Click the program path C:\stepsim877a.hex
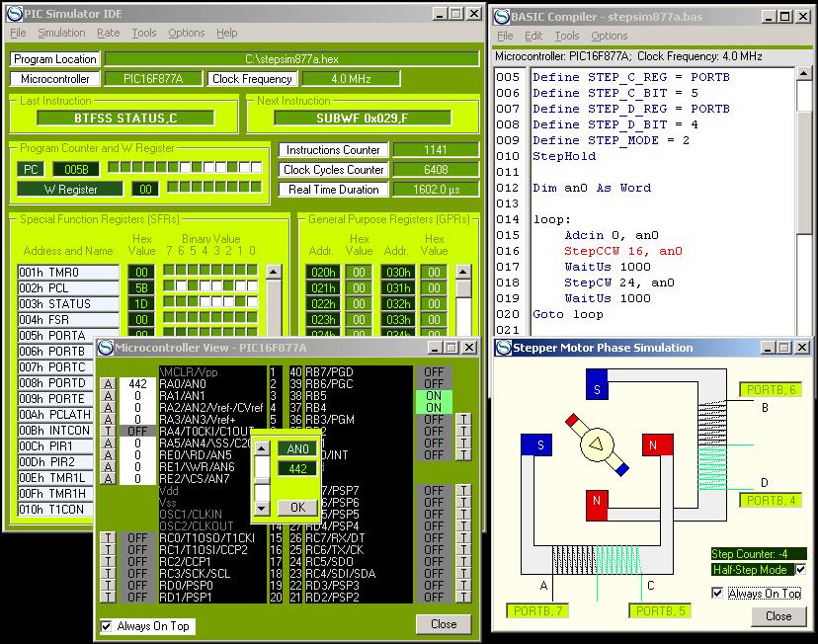This screenshot has height=644, width=818. click(291, 59)
